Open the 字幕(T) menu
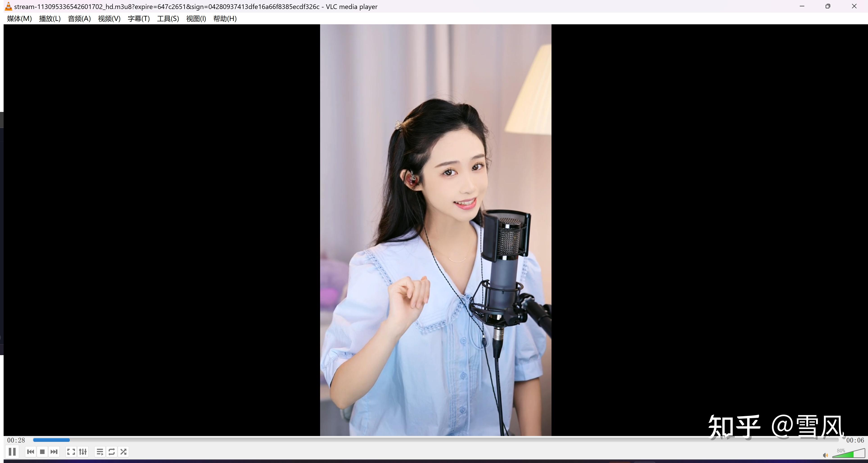 click(138, 18)
